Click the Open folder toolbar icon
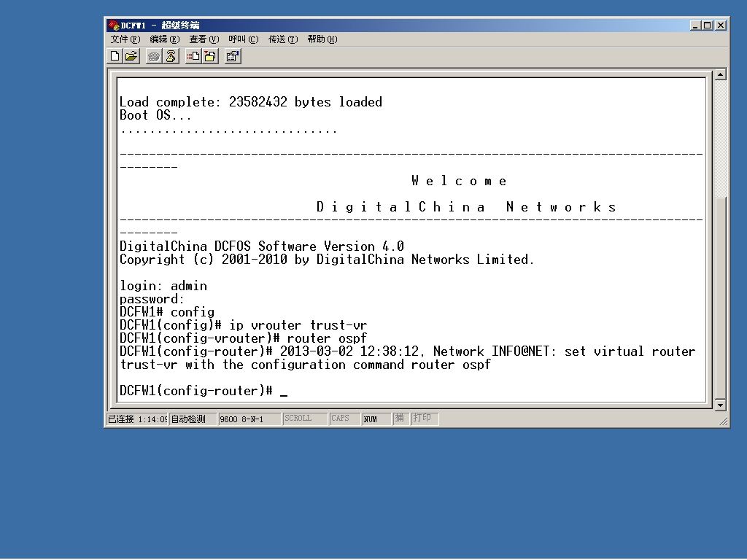The height and width of the screenshot is (560, 747). click(x=131, y=56)
